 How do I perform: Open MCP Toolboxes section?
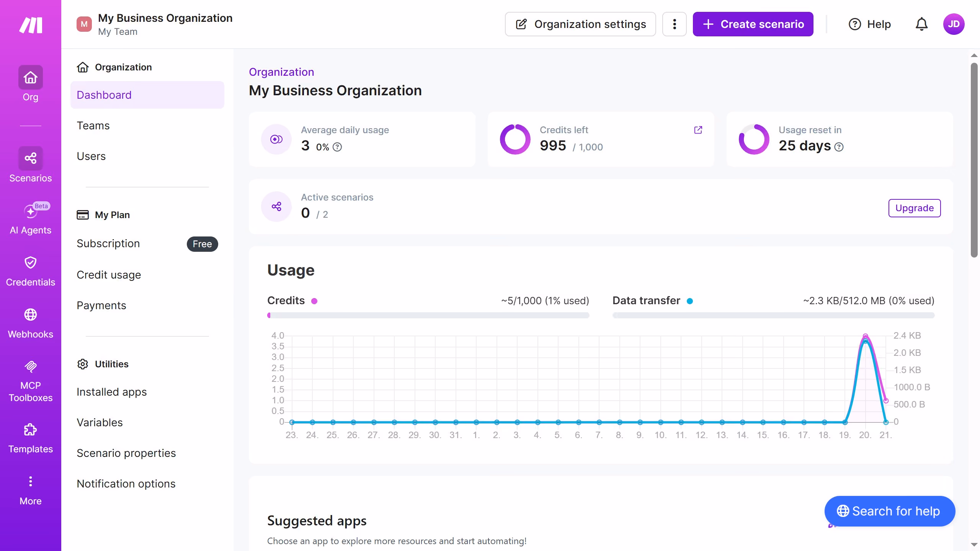31,381
